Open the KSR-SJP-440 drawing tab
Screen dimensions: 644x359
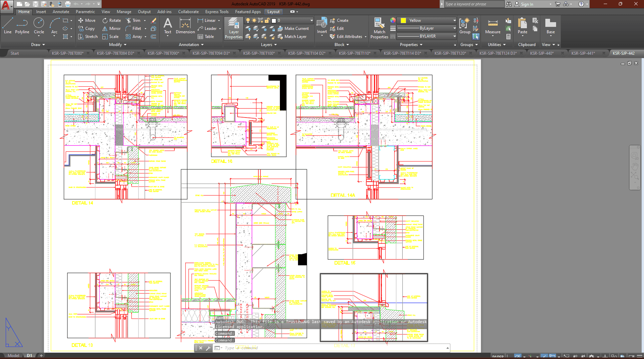[x=541, y=53]
